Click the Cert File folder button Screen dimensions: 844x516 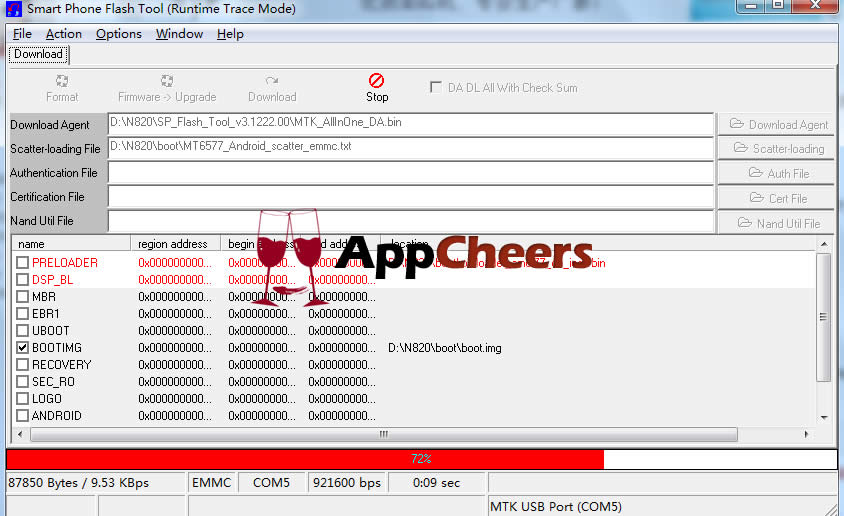(x=778, y=198)
